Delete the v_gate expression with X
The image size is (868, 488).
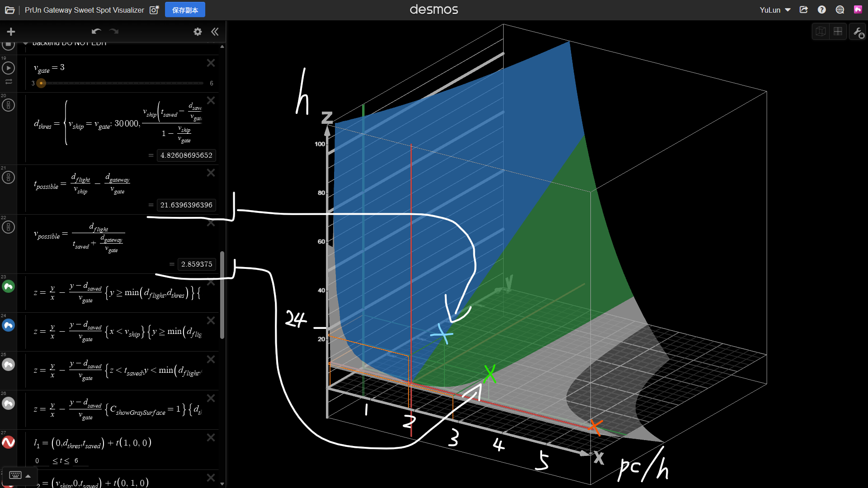click(x=211, y=63)
